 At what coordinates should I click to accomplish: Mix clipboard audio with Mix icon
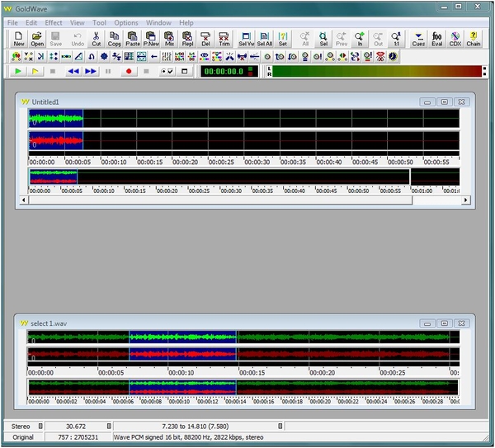(x=169, y=39)
